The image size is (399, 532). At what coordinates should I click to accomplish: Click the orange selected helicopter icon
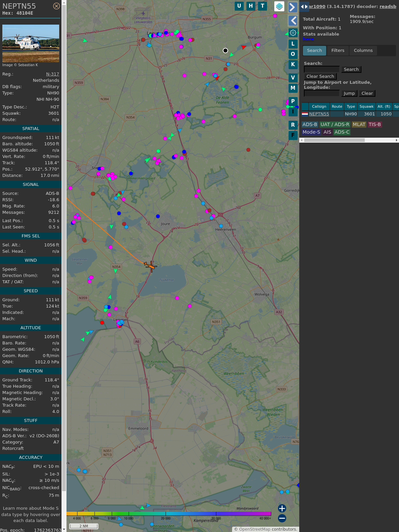click(151, 266)
